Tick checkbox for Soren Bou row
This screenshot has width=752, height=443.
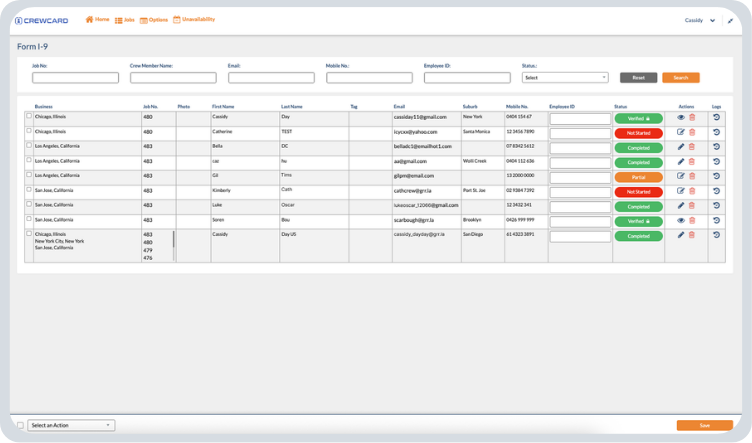(x=29, y=219)
